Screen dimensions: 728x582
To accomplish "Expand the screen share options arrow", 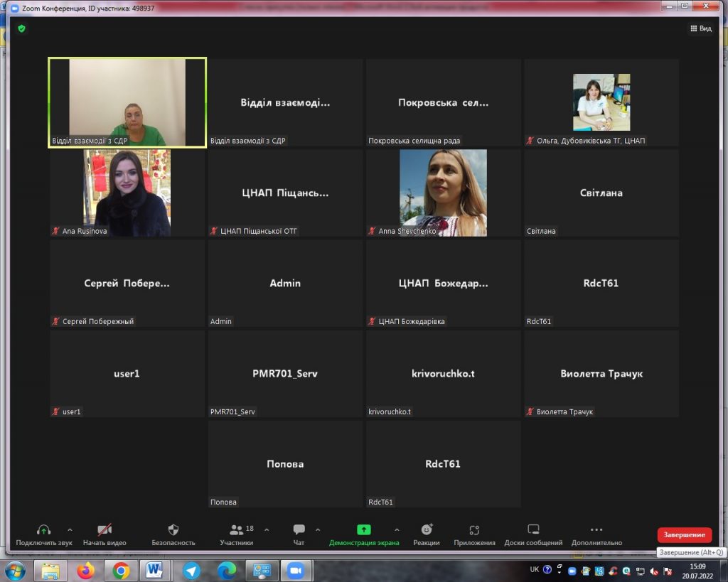I will point(397,529).
